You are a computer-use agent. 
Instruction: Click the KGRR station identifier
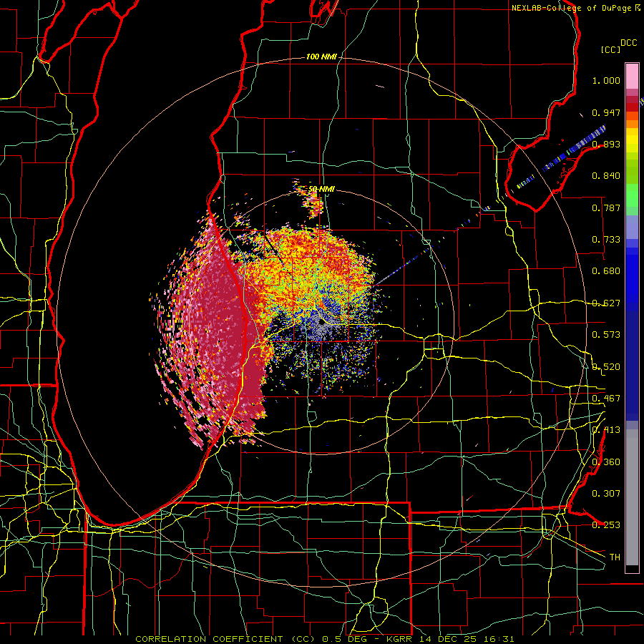(399, 639)
